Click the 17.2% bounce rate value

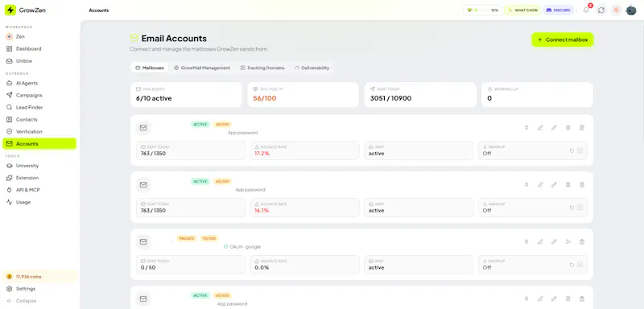click(x=262, y=154)
